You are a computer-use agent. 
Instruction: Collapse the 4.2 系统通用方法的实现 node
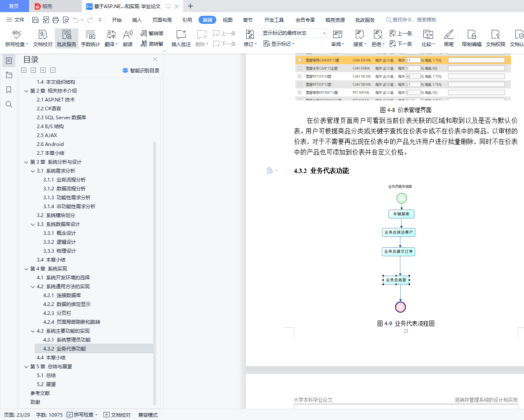coord(33,287)
